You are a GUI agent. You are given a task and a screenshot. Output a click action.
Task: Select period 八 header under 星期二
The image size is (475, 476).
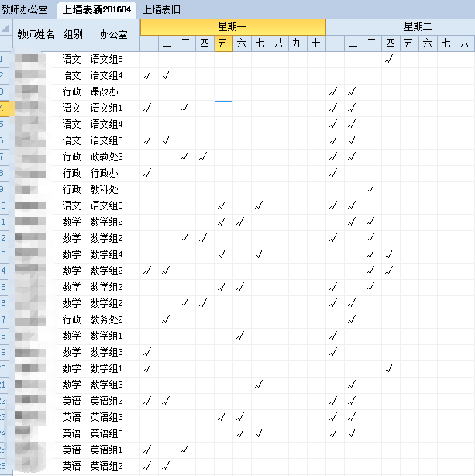[465, 43]
